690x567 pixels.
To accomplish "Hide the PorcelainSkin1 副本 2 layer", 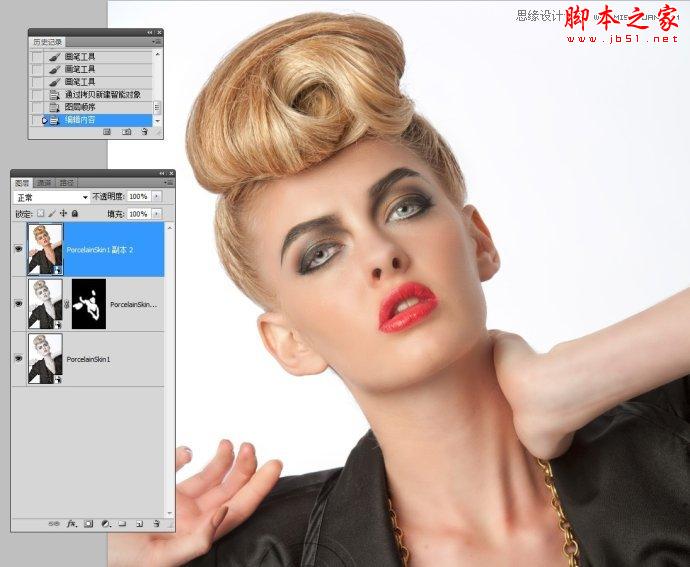I will tap(18, 249).
